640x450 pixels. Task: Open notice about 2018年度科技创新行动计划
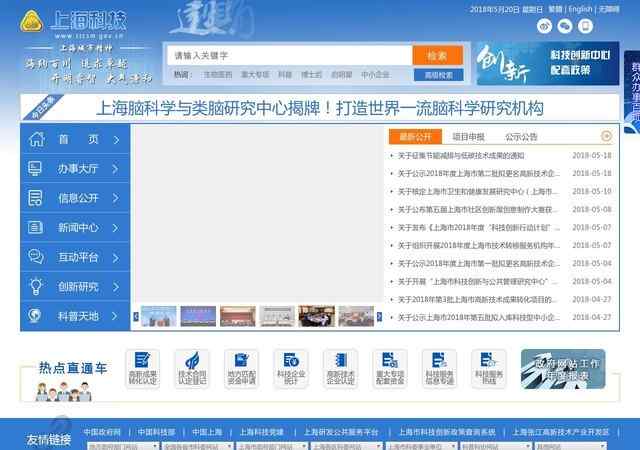click(x=478, y=227)
